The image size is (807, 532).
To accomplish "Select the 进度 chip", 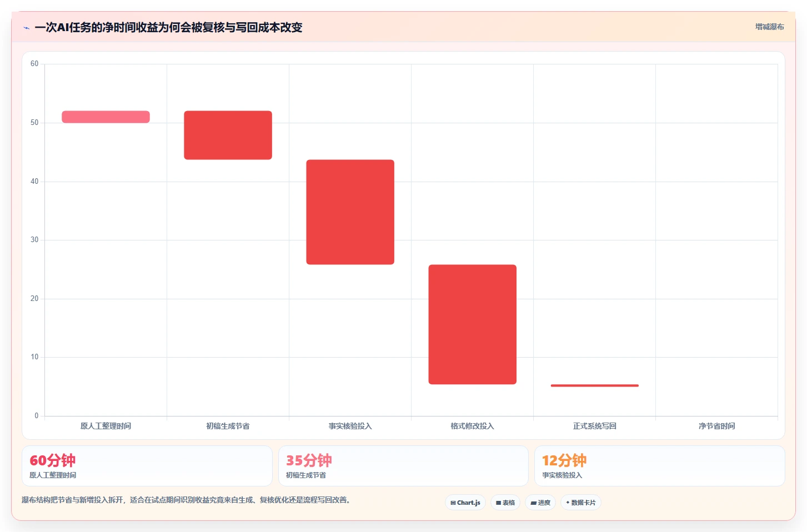I will 540,503.
